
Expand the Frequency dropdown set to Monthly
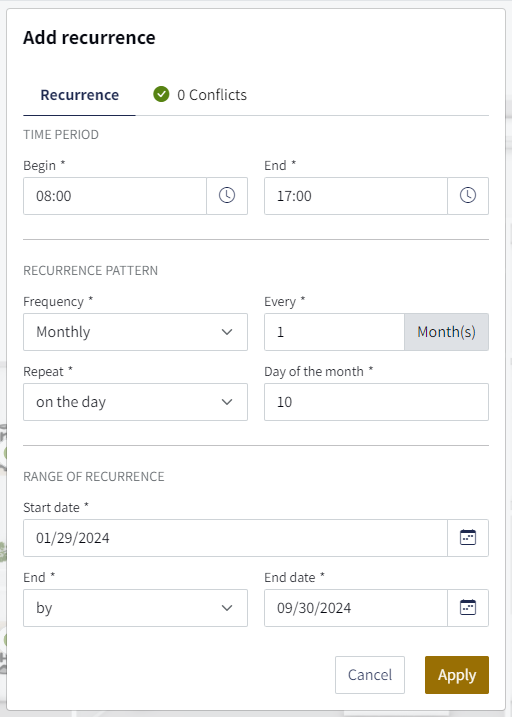(135, 332)
